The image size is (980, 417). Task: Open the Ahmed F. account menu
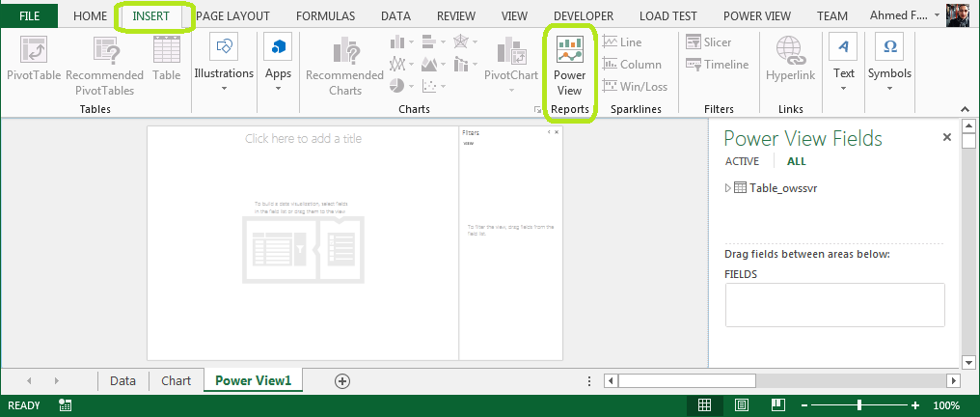point(905,16)
